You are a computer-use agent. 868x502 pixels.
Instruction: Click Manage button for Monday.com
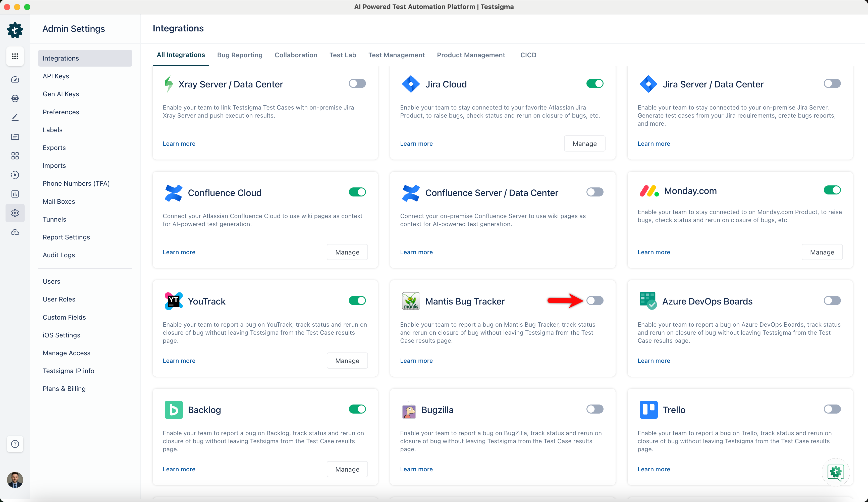(x=822, y=252)
